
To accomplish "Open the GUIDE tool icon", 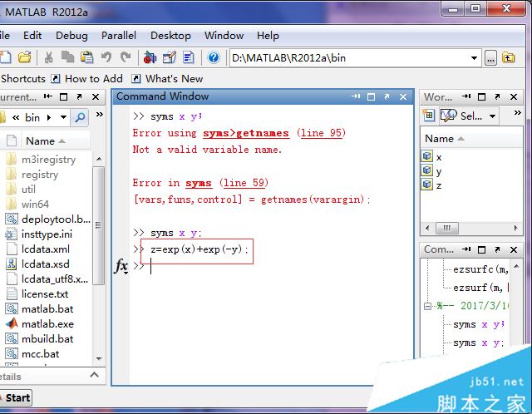I will click(x=170, y=57).
